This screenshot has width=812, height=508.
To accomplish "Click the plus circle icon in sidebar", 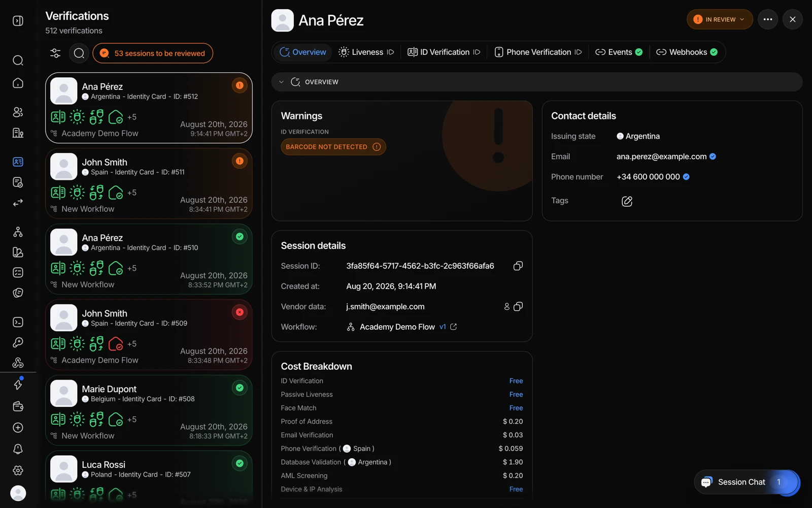I will pos(18,428).
